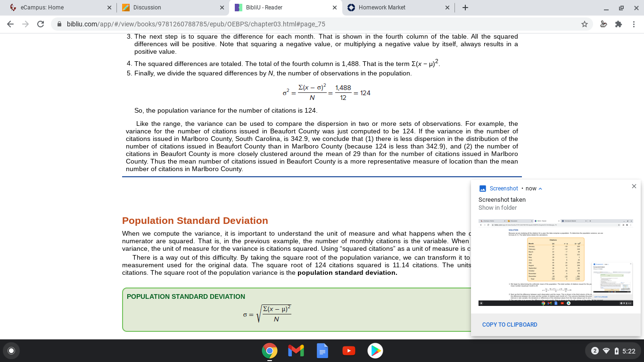Restore the browser window

pos(621,8)
